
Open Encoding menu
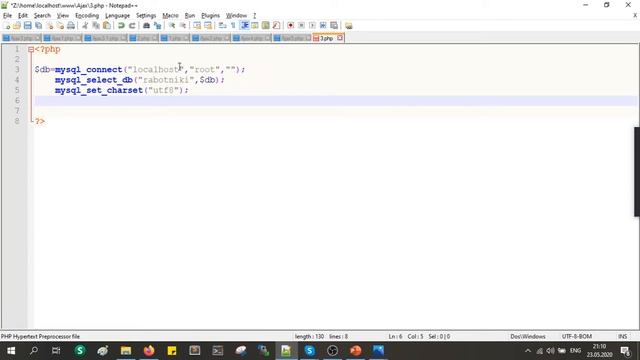87,16
